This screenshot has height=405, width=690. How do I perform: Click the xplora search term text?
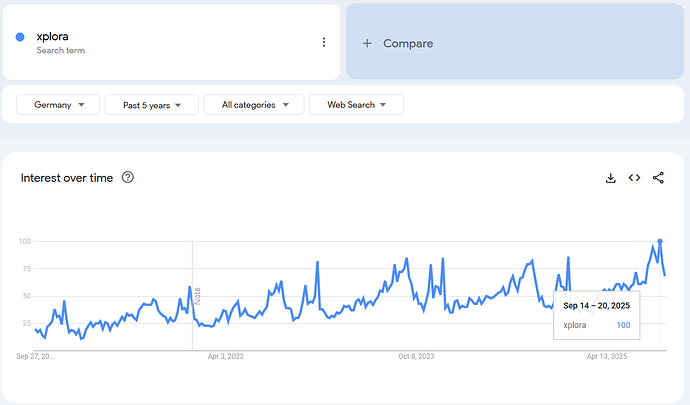[x=52, y=36]
